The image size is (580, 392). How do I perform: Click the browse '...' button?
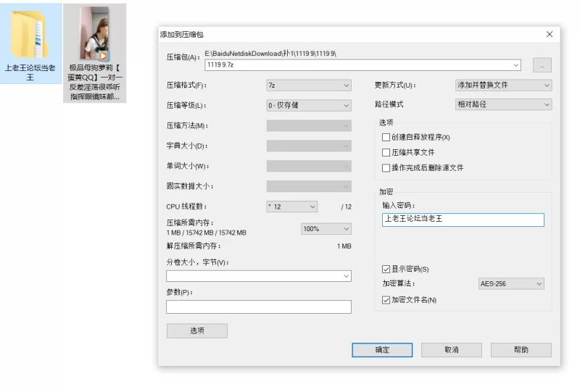542,65
